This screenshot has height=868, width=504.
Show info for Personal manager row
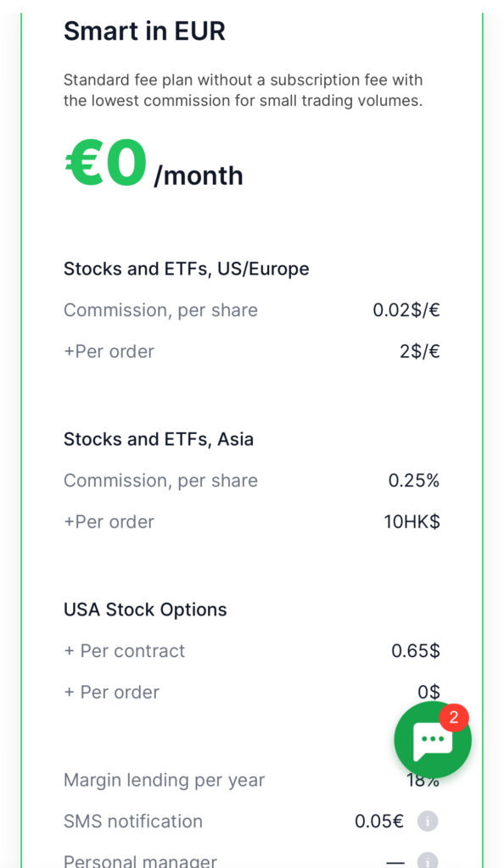pos(428,861)
